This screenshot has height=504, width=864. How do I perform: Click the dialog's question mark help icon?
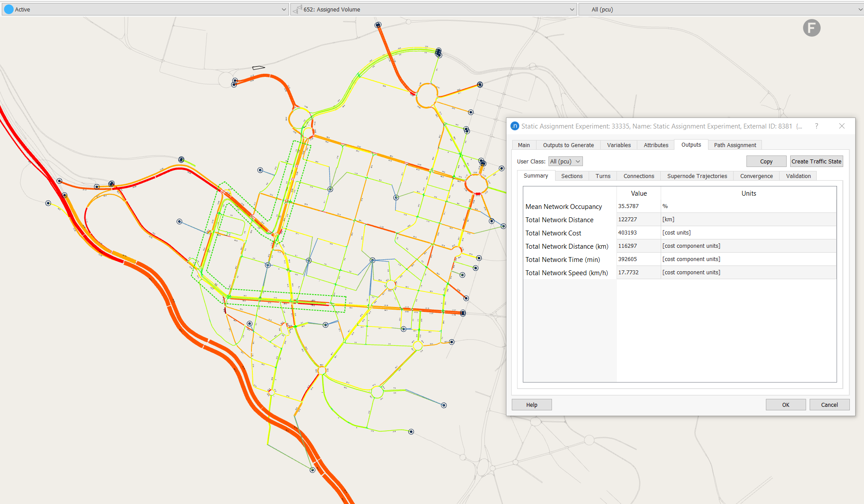816,126
